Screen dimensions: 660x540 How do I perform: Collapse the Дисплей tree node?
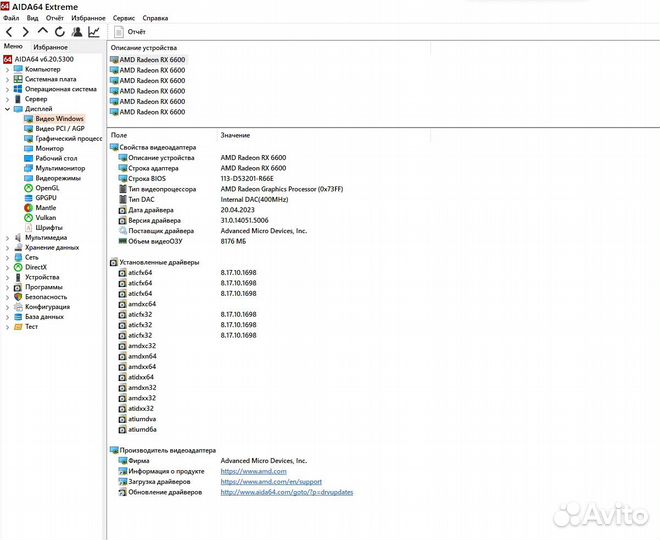7,109
